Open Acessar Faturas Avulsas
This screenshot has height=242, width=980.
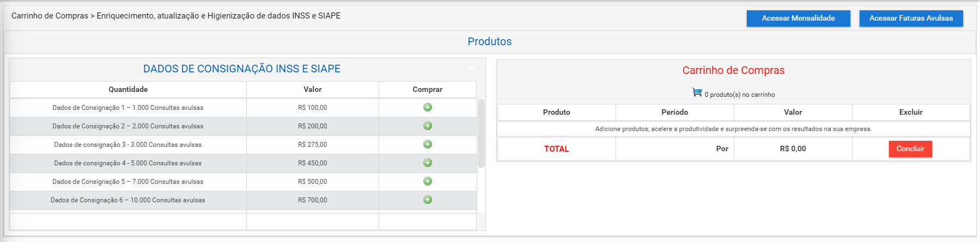[911, 18]
